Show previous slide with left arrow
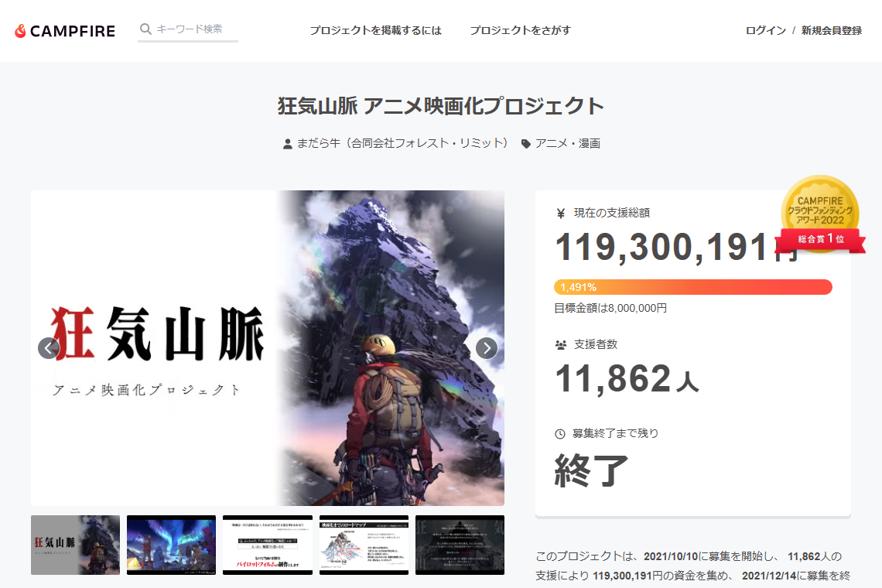The width and height of the screenshot is (882, 588). point(49,348)
